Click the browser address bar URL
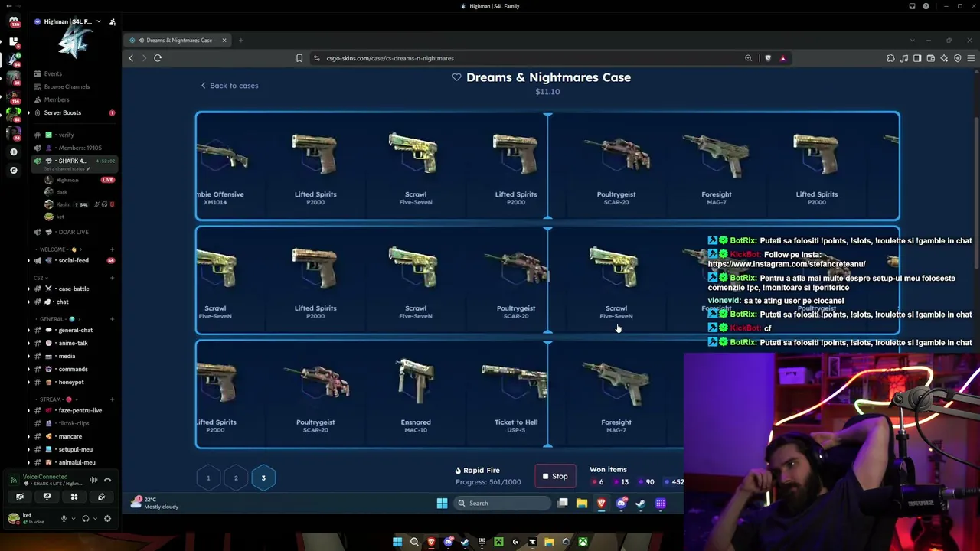Viewport: 980px width, 551px height. 390,58
